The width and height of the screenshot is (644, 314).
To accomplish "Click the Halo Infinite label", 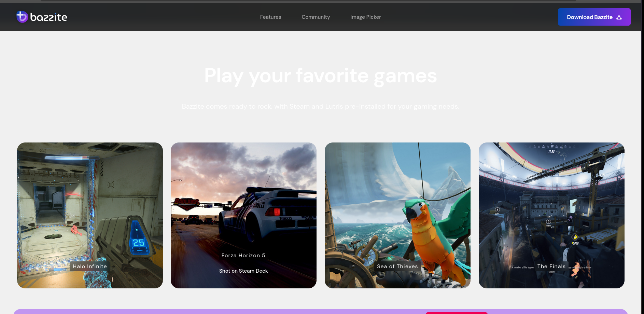I will (90, 267).
